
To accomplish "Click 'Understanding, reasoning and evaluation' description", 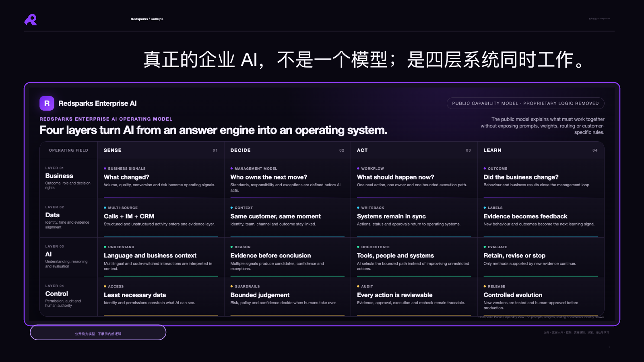I will coord(66,264).
